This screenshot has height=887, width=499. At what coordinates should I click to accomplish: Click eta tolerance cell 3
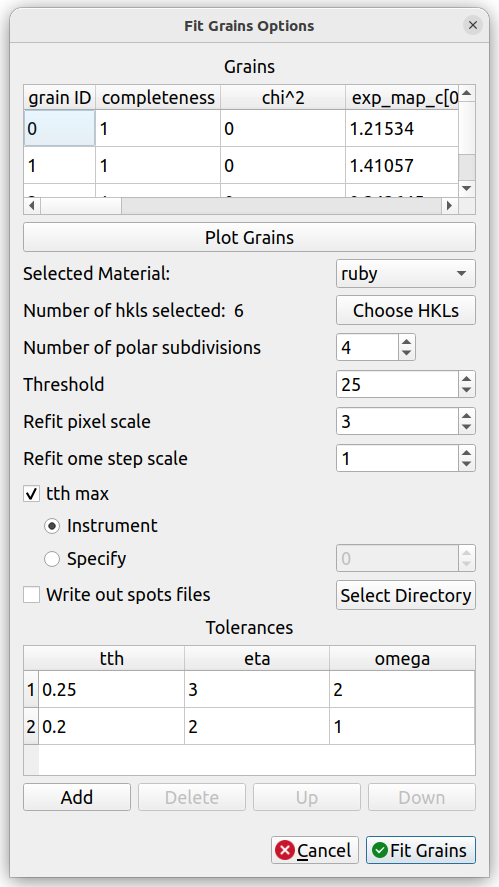(257, 690)
